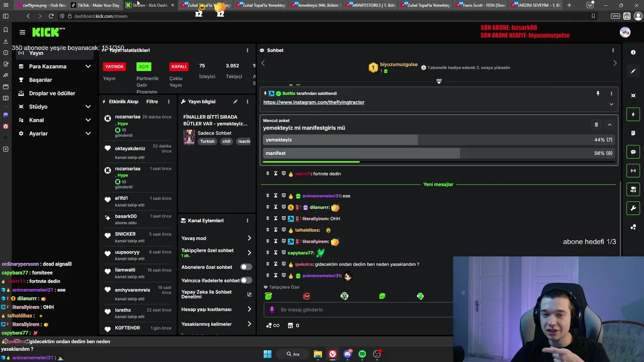Open Kanal Eylemleri panel options menu
644x362 pixels.
[x=247, y=221]
